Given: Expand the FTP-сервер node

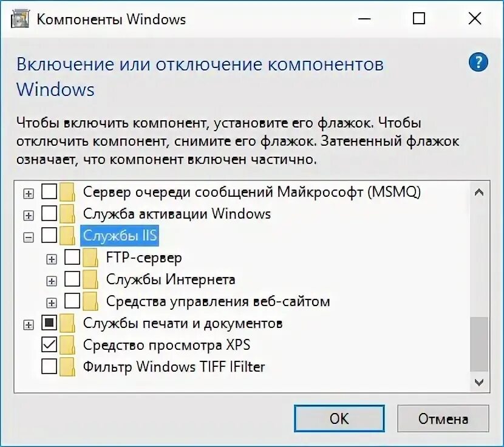Looking at the screenshot, I should (52, 259).
